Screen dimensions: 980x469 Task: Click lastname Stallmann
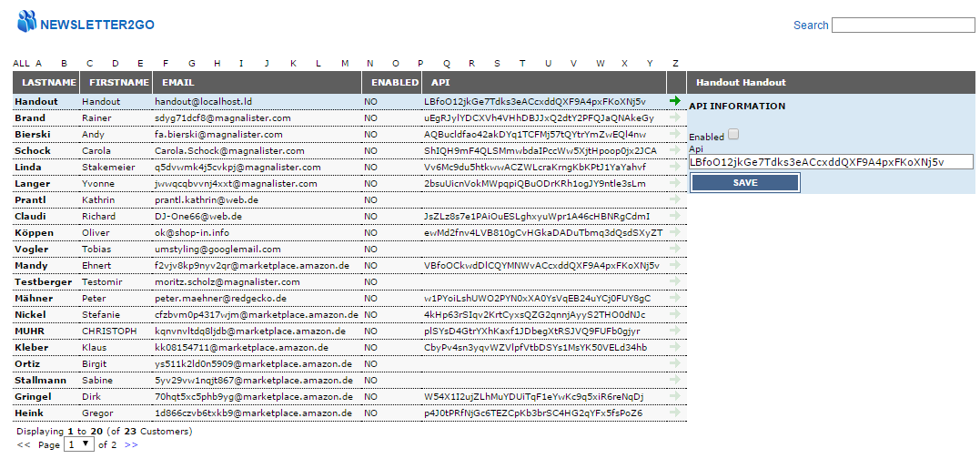(41, 380)
